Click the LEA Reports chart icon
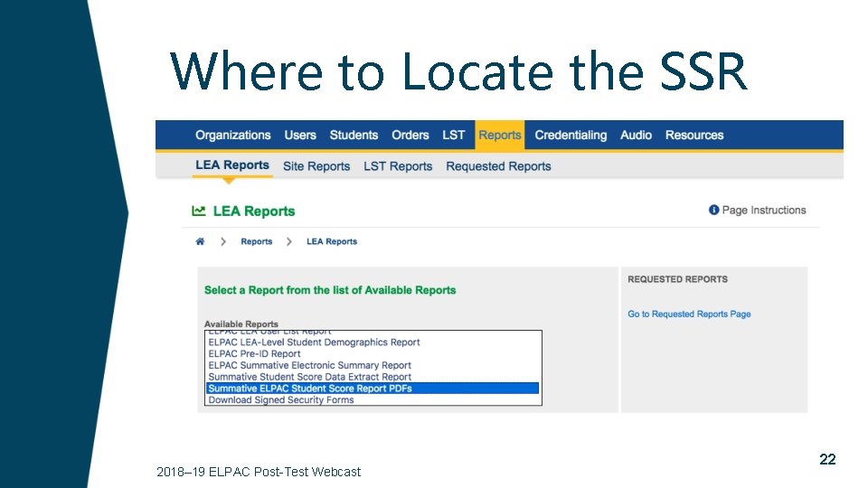Screen dimensions: 868x488 coord(199,211)
